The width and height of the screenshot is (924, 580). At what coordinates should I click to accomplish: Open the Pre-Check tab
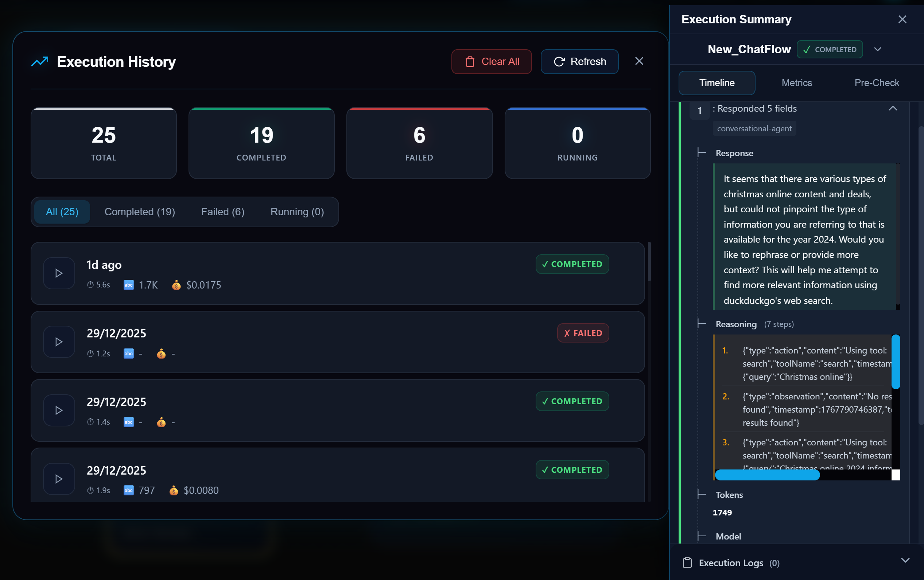(877, 83)
